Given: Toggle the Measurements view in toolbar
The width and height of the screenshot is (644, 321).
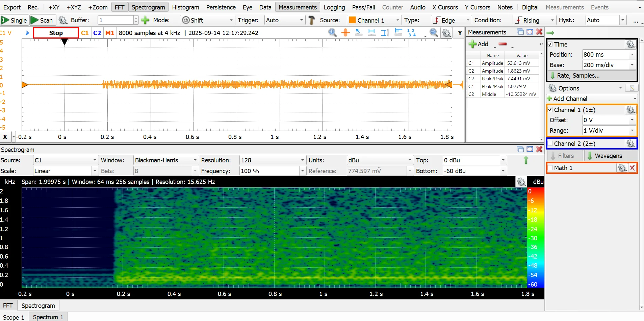Looking at the screenshot, I should tap(298, 7).
